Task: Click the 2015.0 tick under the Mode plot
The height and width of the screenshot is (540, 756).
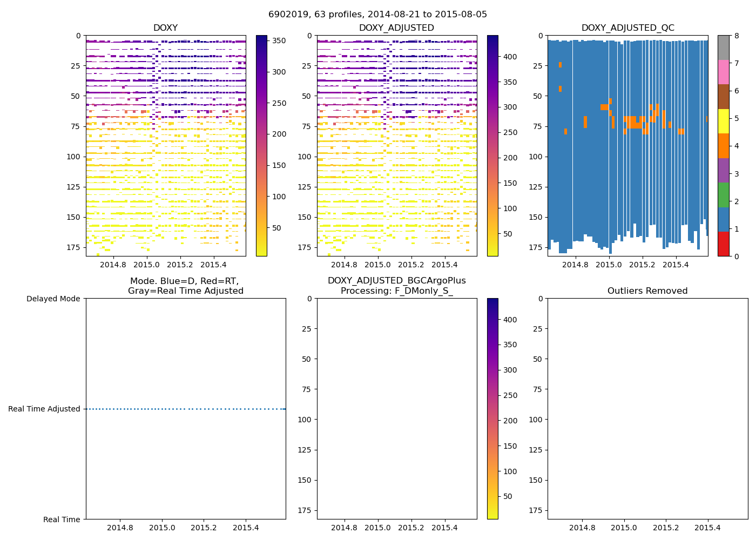Action: pyautogui.click(x=161, y=528)
